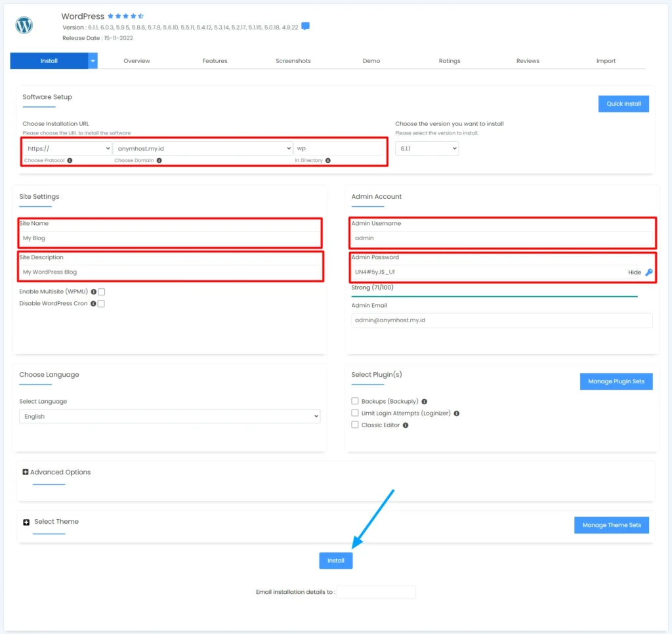Enable Limit Login Attempts (Loginizer) plugin
This screenshot has height=634, width=672.
pos(355,413)
